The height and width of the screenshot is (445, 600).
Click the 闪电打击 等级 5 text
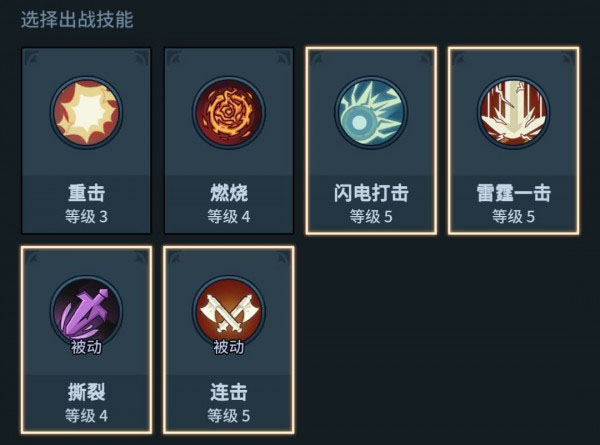pyautogui.click(x=371, y=217)
